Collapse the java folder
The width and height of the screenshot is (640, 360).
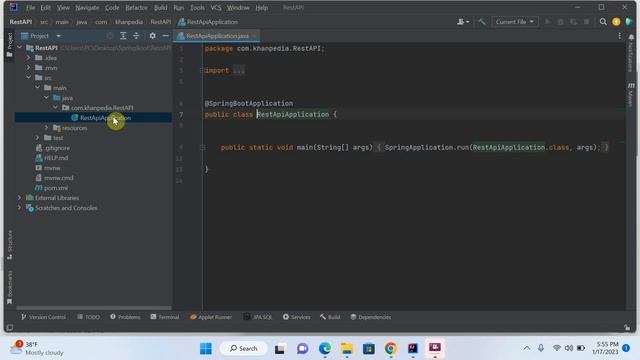pos(46,98)
